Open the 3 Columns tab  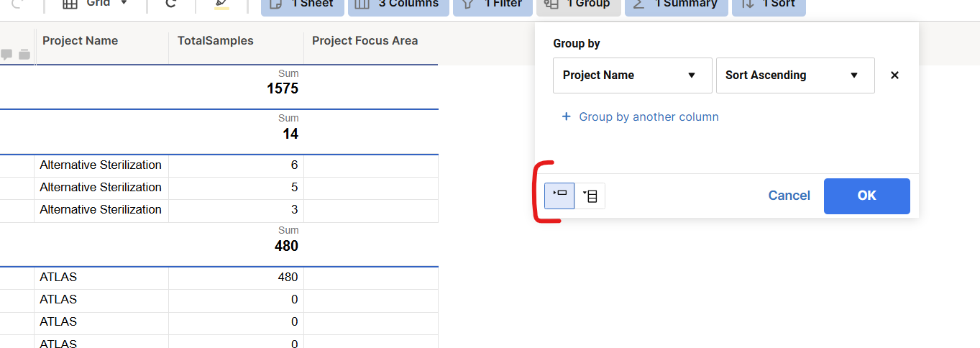click(398, 5)
